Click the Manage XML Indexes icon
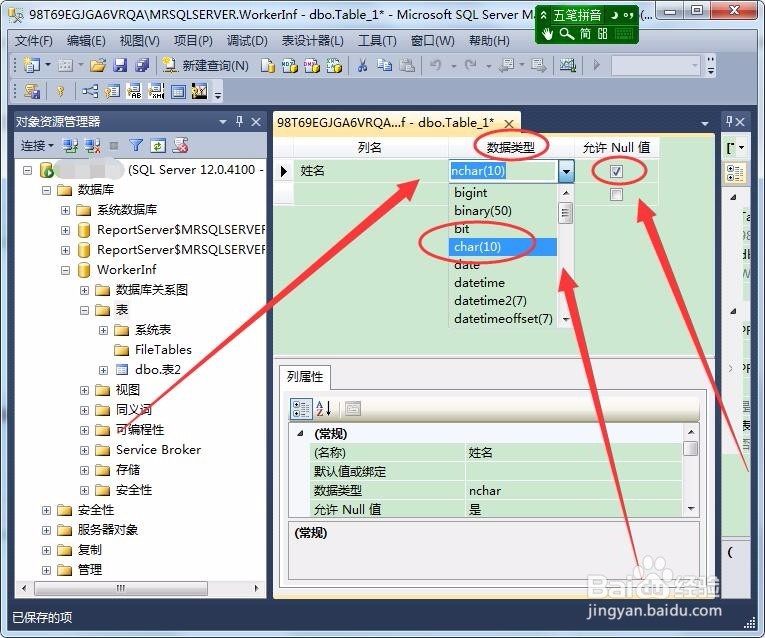 pyautogui.click(x=156, y=91)
